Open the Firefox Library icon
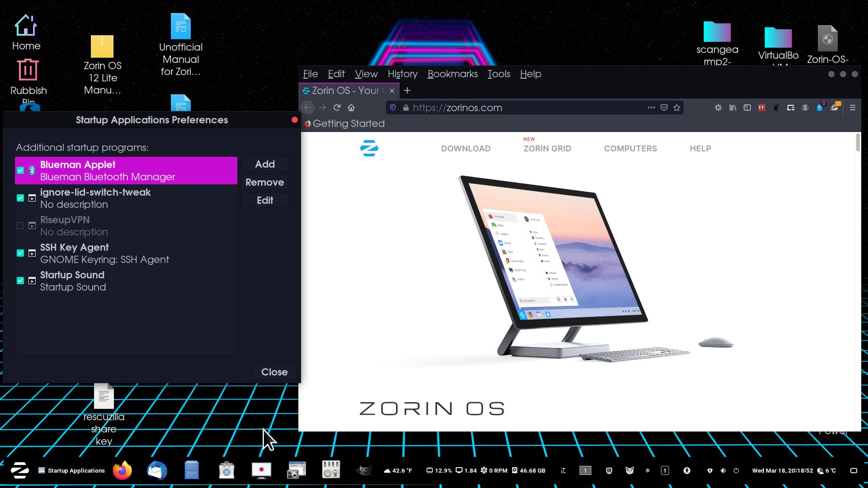The height and width of the screenshot is (488, 868). click(733, 108)
